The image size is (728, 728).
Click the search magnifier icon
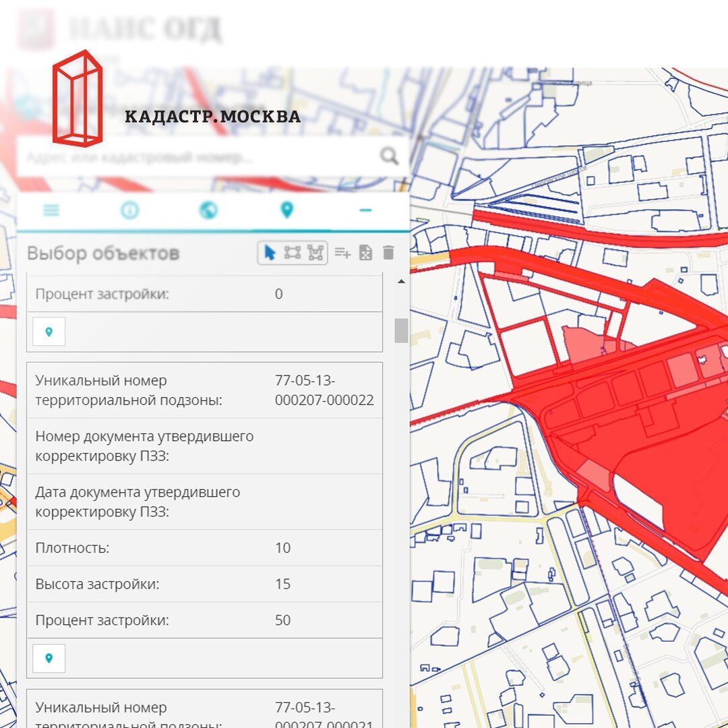[389, 156]
